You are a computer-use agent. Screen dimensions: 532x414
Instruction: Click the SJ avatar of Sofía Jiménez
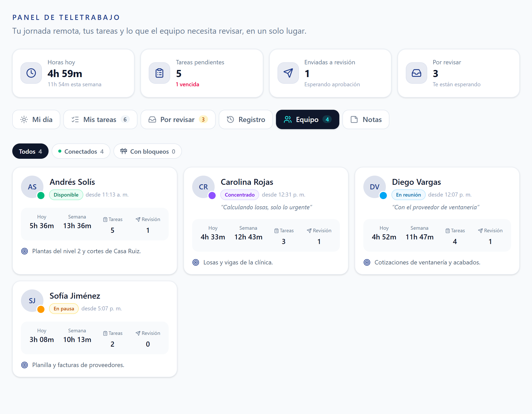click(32, 301)
